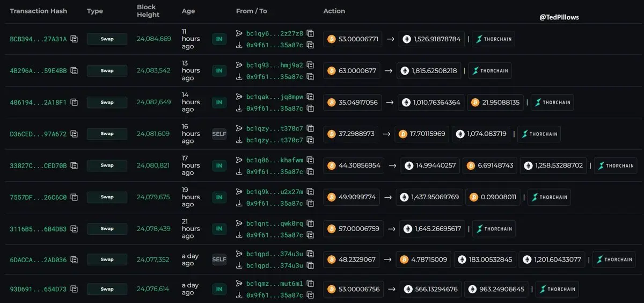The height and width of the screenshot is (303, 644).
Task: Click Swap badge in row 7557DF...26C6C0
Action: [x=107, y=197]
